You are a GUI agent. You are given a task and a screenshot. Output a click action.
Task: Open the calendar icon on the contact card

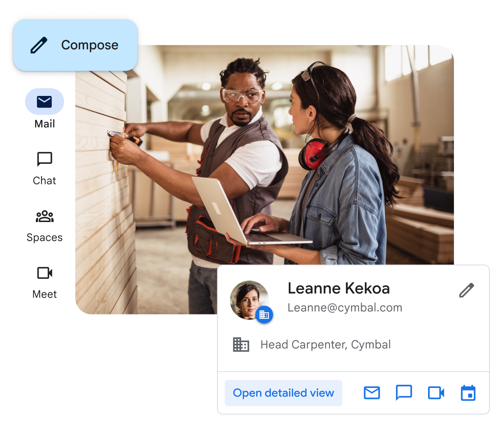click(x=468, y=393)
